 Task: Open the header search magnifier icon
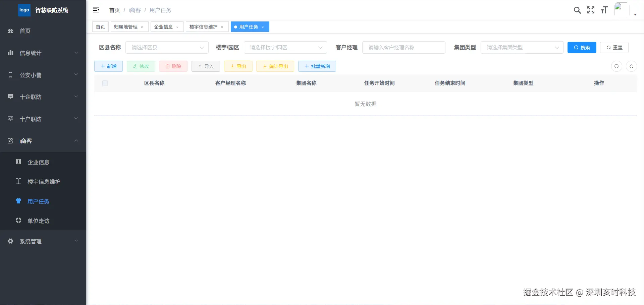pyautogui.click(x=577, y=10)
